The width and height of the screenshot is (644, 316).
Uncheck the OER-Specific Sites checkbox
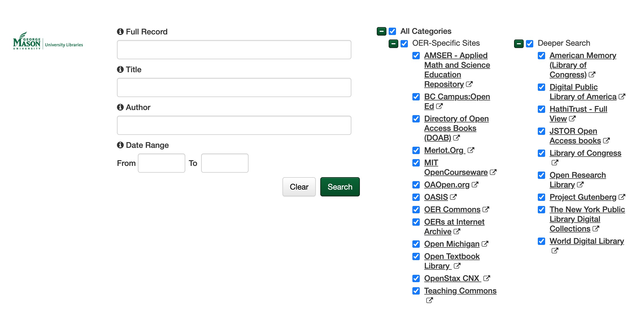(404, 43)
